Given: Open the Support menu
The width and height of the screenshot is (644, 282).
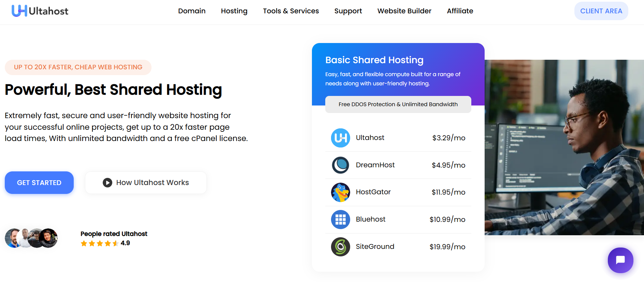Looking at the screenshot, I should point(348,11).
